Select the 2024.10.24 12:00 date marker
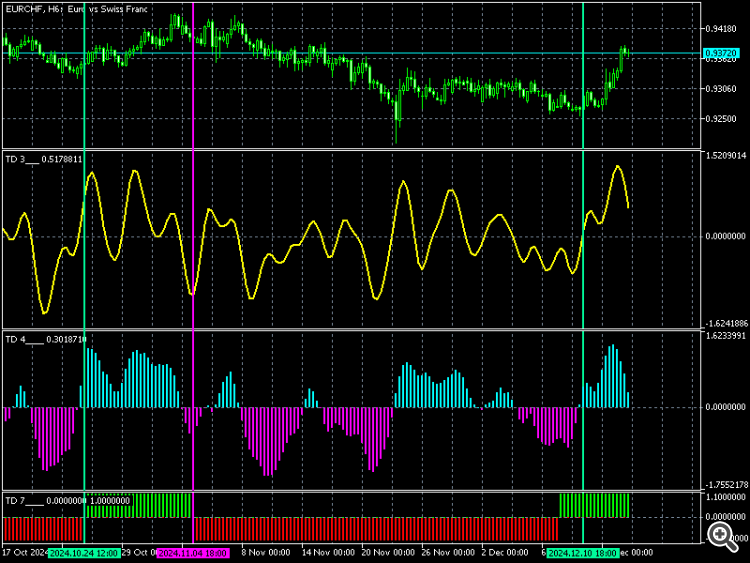The height and width of the screenshot is (563, 750). coord(84,552)
